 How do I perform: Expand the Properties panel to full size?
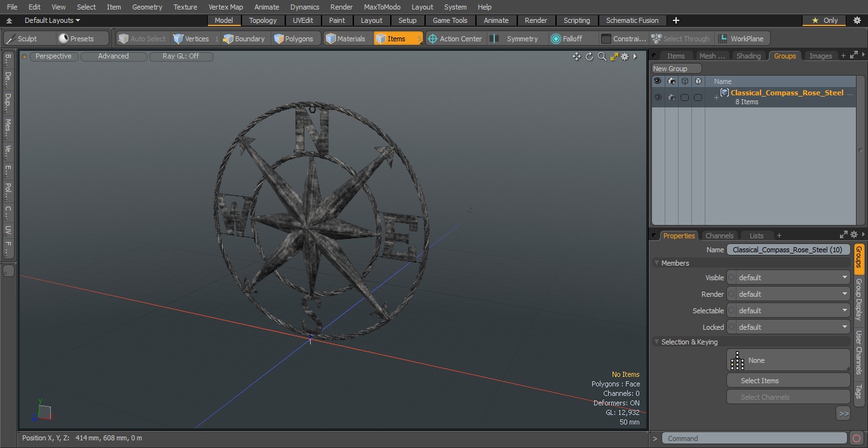click(844, 234)
